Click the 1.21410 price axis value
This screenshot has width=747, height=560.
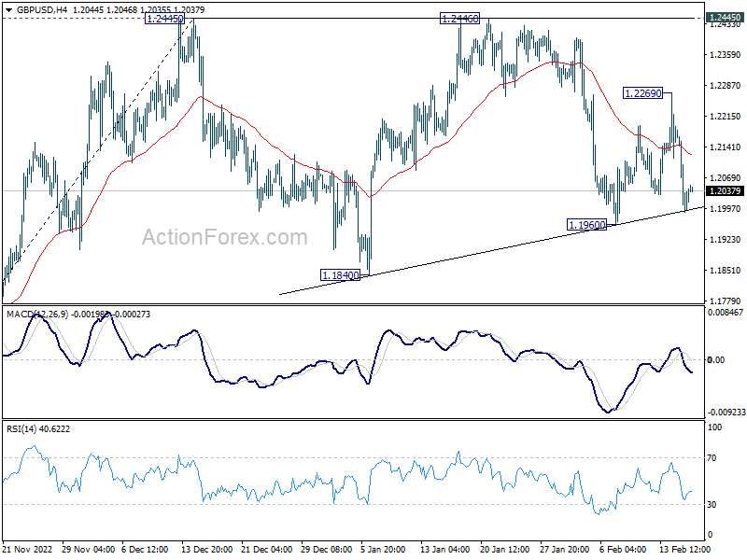pos(726,147)
